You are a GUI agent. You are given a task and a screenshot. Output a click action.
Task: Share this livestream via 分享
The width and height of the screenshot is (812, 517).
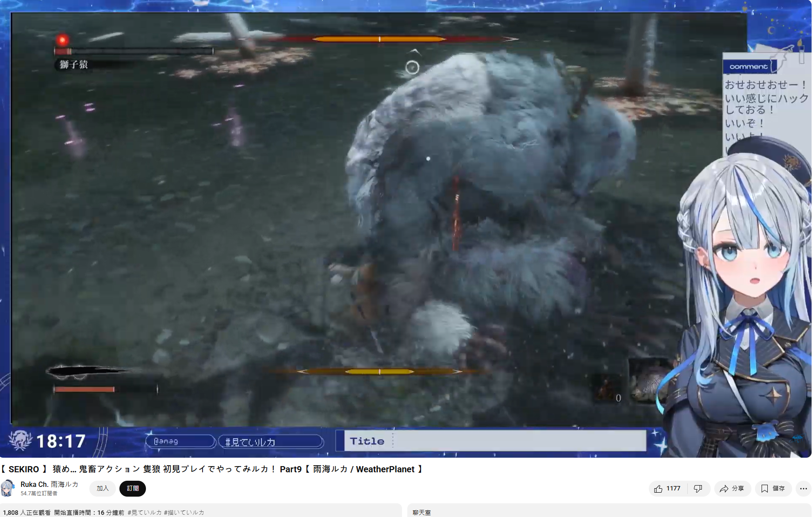click(732, 489)
